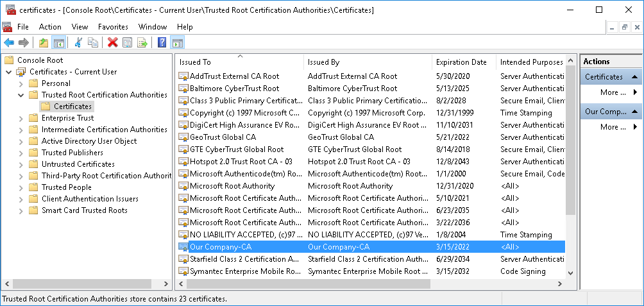The height and width of the screenshot is (306, 644).
Task: Click certificate icon for Microsoft Root Authority
Action: click(x=183, y=186)
